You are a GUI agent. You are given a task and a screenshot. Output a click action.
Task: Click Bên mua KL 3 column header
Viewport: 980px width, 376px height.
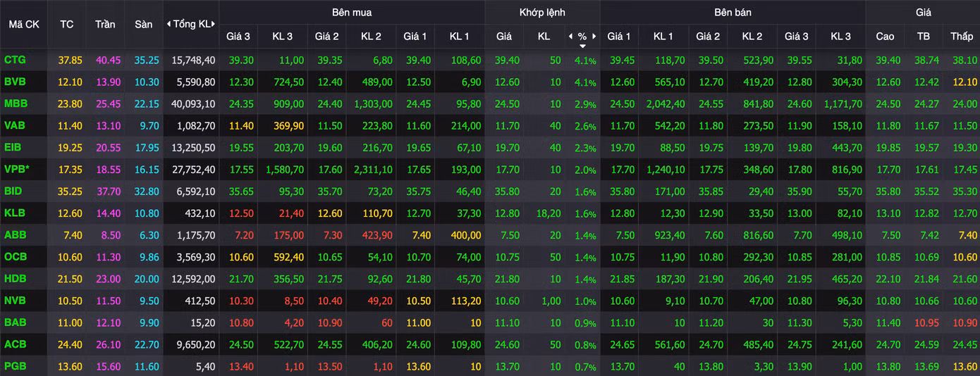(281, 36)
